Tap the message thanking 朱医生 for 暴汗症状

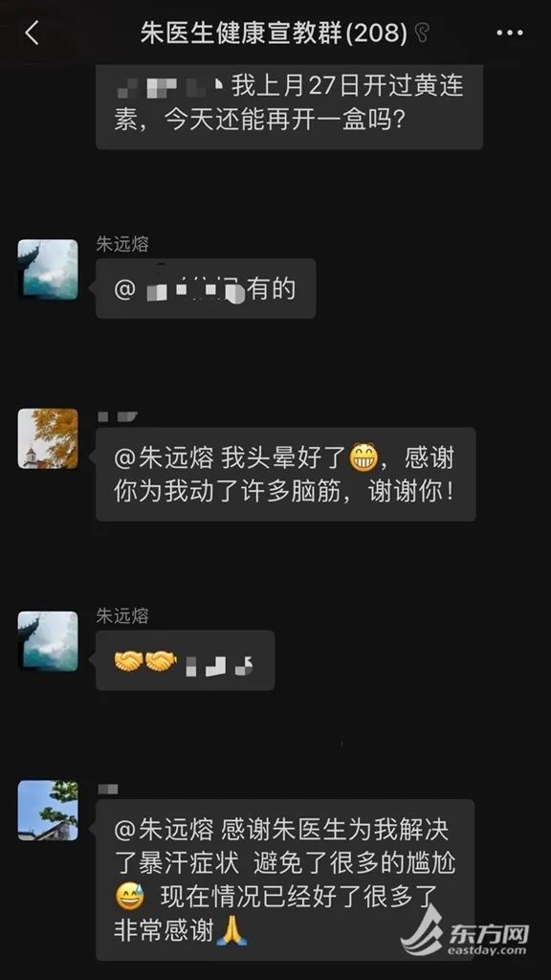(x=285, y=880)
